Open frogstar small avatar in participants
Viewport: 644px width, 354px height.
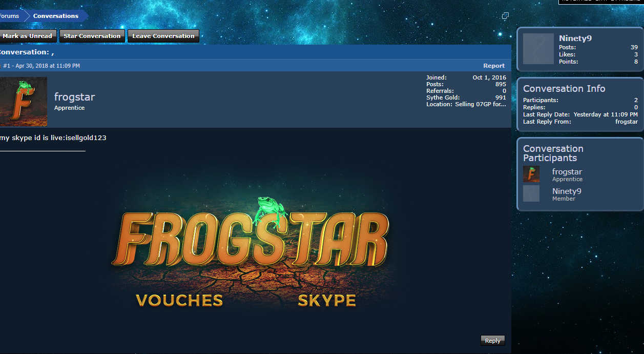[x=531, y=174]
